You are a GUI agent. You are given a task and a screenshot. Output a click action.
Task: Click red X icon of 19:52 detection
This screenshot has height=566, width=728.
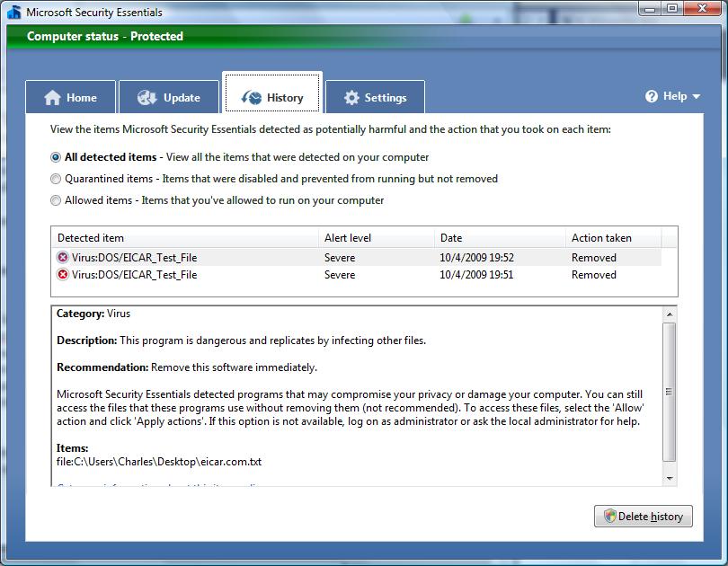(63, 257)
